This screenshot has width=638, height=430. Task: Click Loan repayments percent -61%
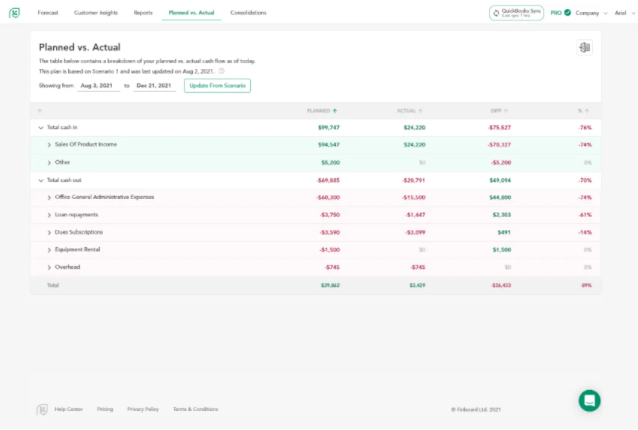tap(585, 215)
